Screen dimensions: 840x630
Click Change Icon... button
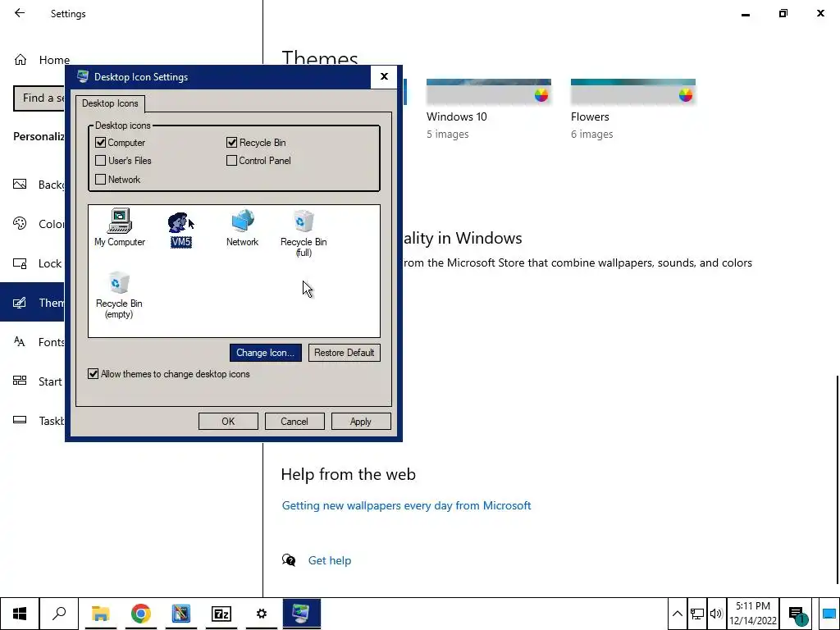(x=265, y=353)
